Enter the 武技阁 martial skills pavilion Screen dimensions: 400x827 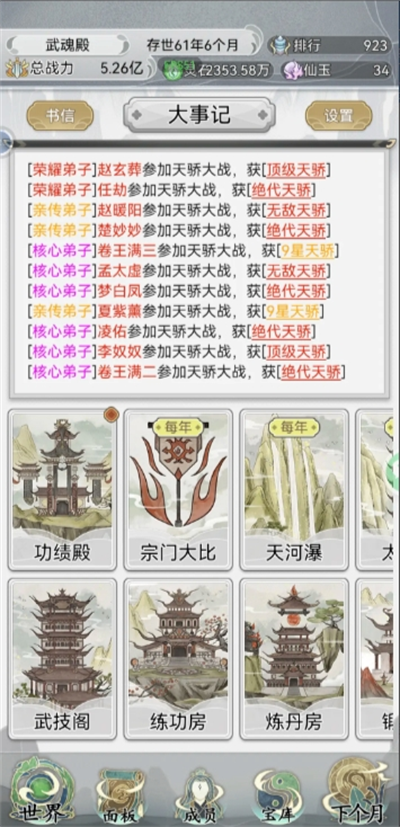62,659
